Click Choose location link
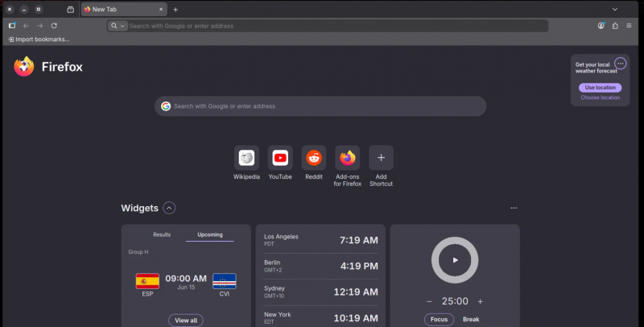This screenshot has width=644, height=327. (x=600, y=97)
